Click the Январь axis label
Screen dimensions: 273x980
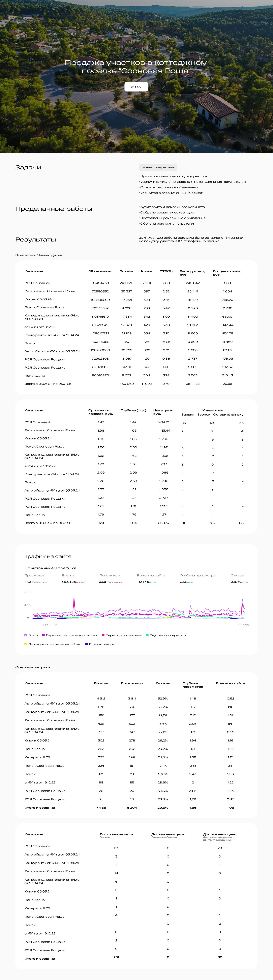[x=244, y=625]
